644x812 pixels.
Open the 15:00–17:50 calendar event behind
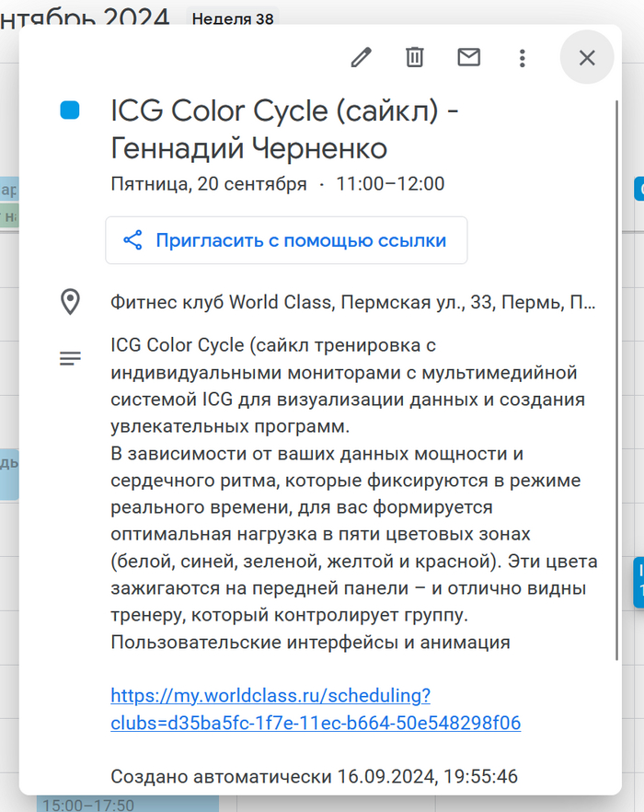pyautogui.click(x=128, y=804)
